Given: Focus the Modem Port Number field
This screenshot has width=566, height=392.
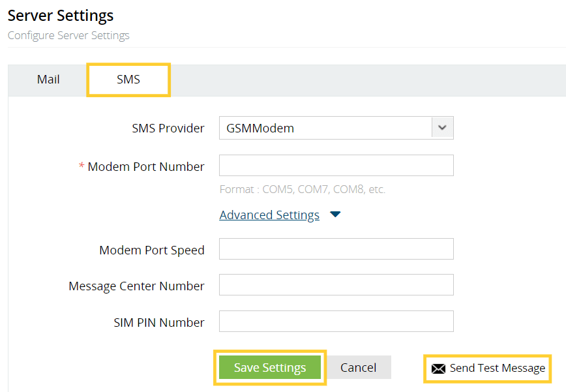Looking at the screenshot, I should click(336, 166).
